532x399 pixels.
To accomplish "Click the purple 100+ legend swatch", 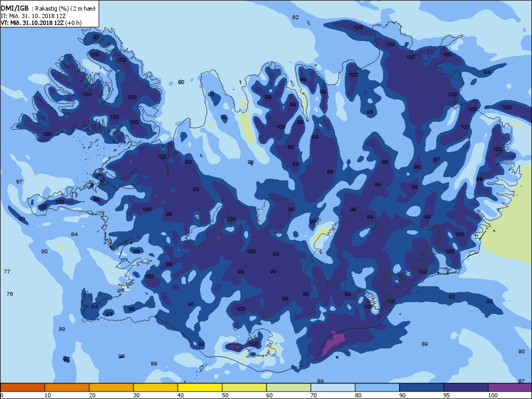I will pos(510,387).
